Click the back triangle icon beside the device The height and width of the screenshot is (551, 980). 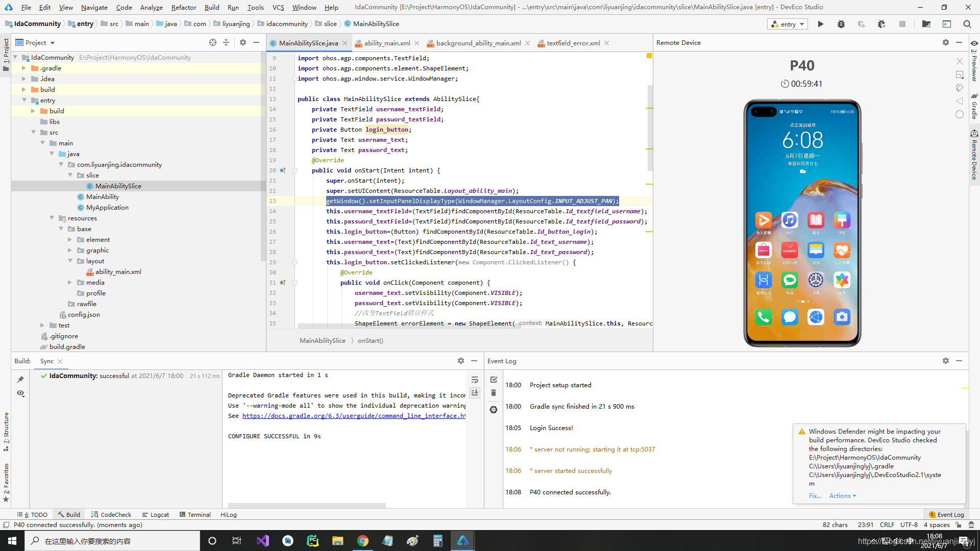960,101
